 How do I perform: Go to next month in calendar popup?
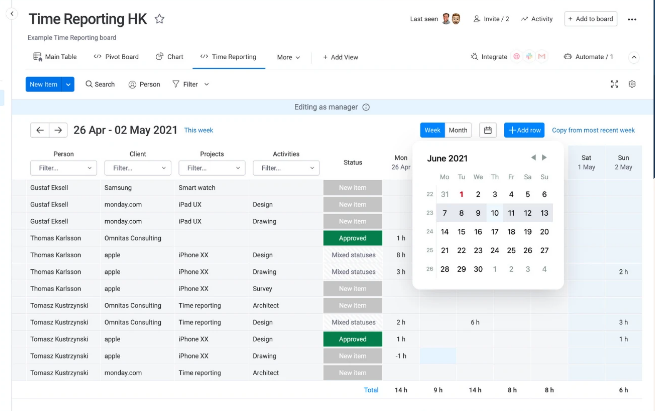(x=544, y=157)
